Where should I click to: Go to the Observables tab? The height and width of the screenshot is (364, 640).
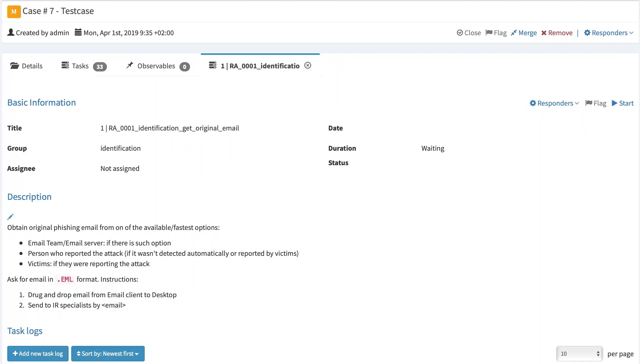coord(158,66)
